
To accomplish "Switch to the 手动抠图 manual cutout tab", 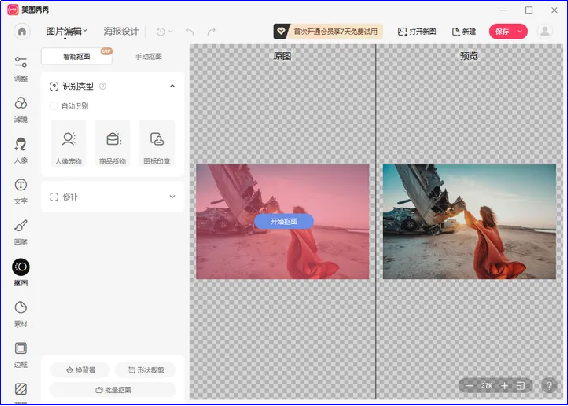I will pyautogui.click(x=148, y=57).
